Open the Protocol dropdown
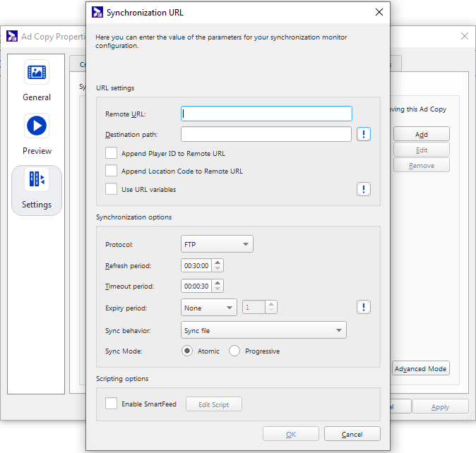 [x=217, y=244]
